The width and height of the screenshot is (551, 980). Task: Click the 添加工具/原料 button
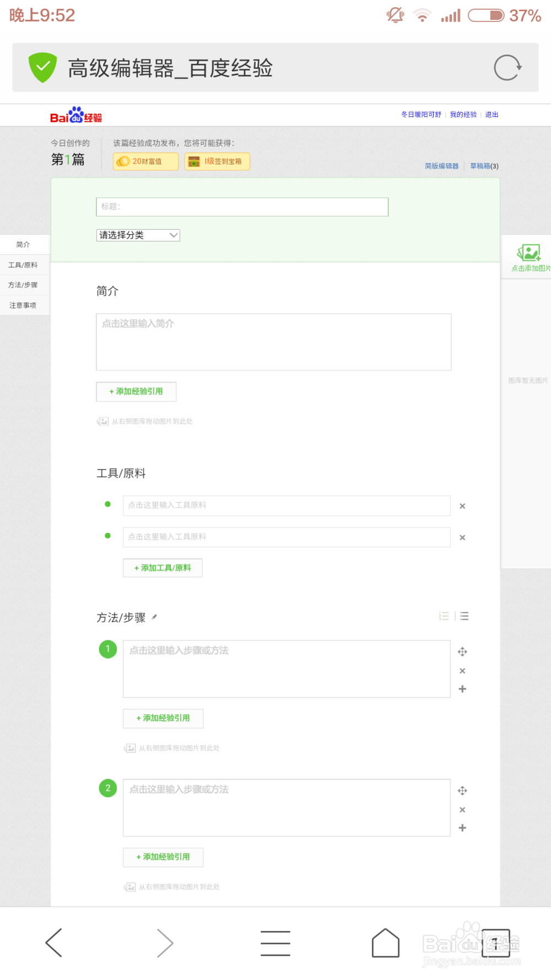click(x=163, y=568)
